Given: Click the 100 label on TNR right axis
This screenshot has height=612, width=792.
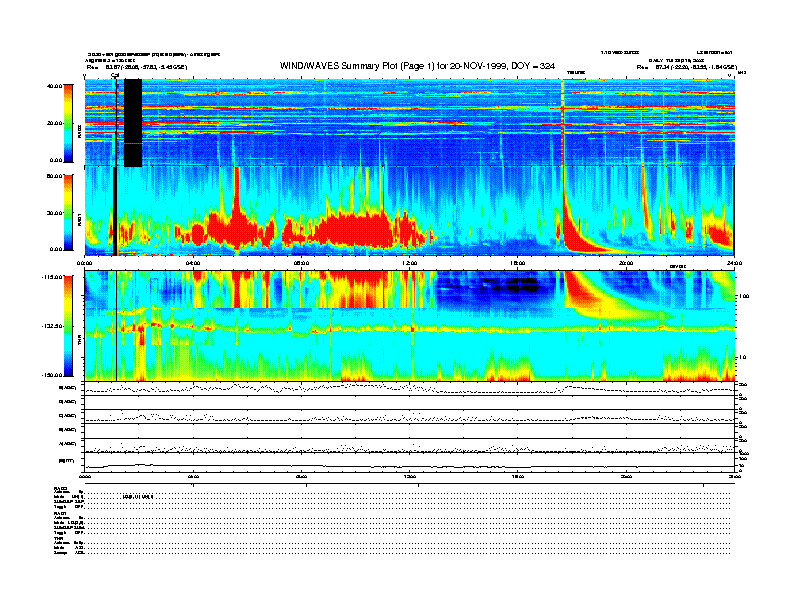Looking at the screenshot, I should point(745,296).
